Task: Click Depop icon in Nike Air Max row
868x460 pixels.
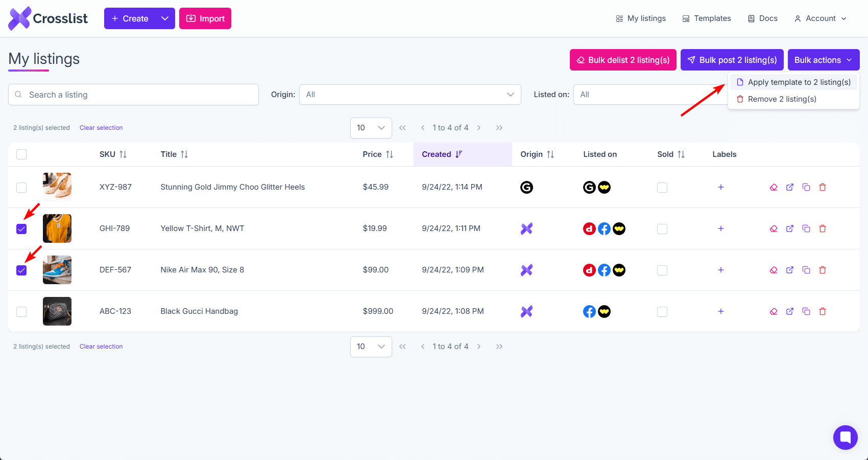Action: (x=589, y=270)
